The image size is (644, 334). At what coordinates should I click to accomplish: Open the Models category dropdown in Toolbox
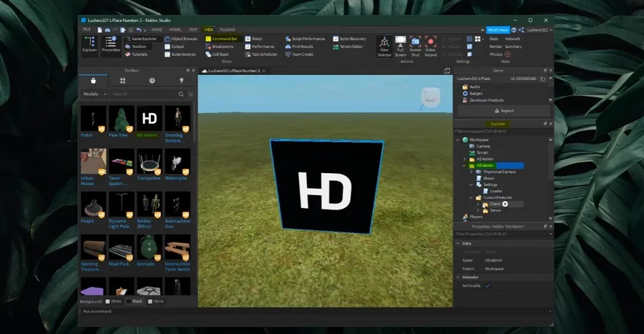(x=94, y=94)
